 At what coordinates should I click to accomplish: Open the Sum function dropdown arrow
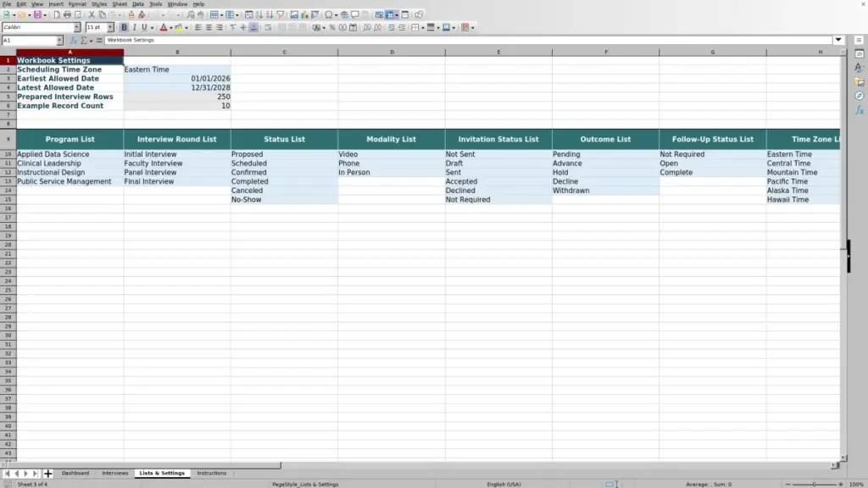91,41
